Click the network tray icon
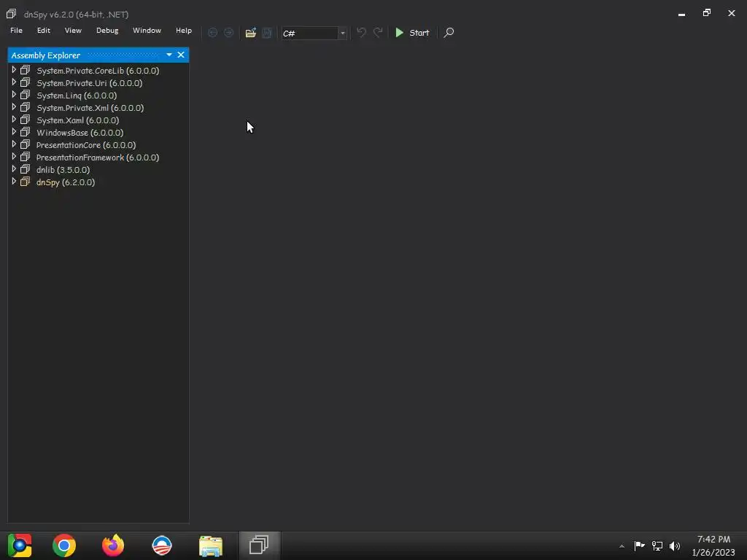The height and width of the screenshot is (560, 747). point(657,545)
